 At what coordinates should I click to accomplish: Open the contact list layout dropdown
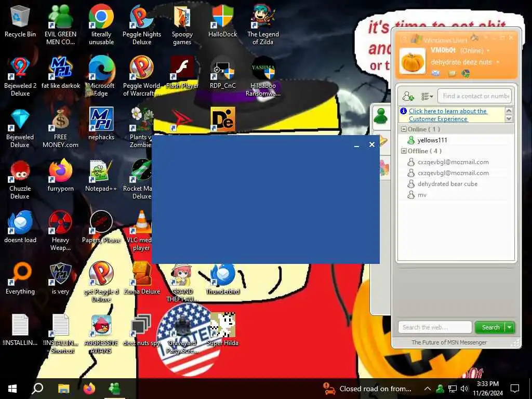pos(427,96)
